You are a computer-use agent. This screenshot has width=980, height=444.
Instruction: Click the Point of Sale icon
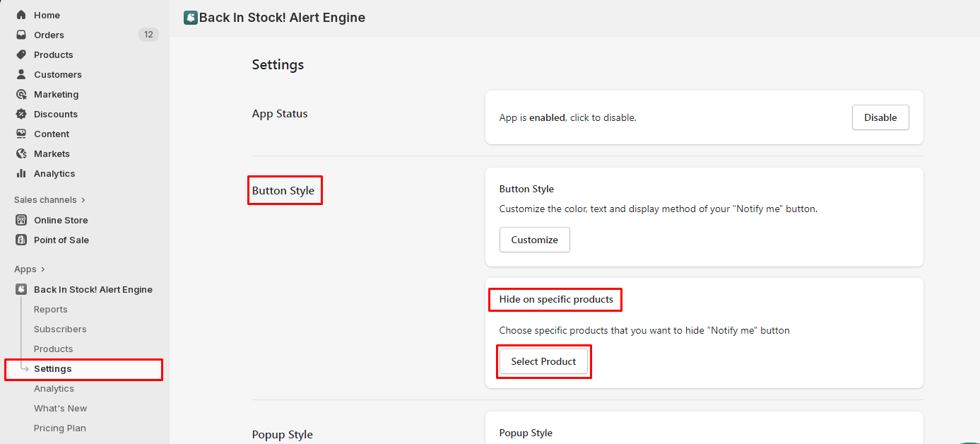pos(21,240)
